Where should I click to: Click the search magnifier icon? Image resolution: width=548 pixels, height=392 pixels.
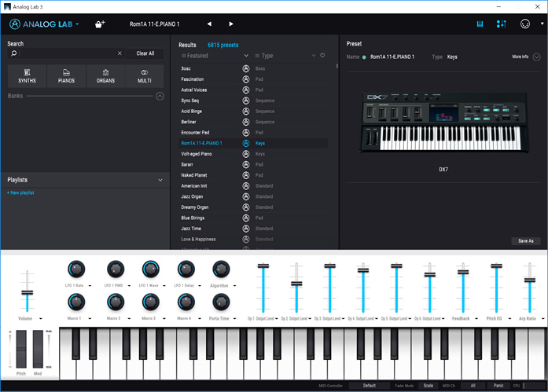[13, 53]
